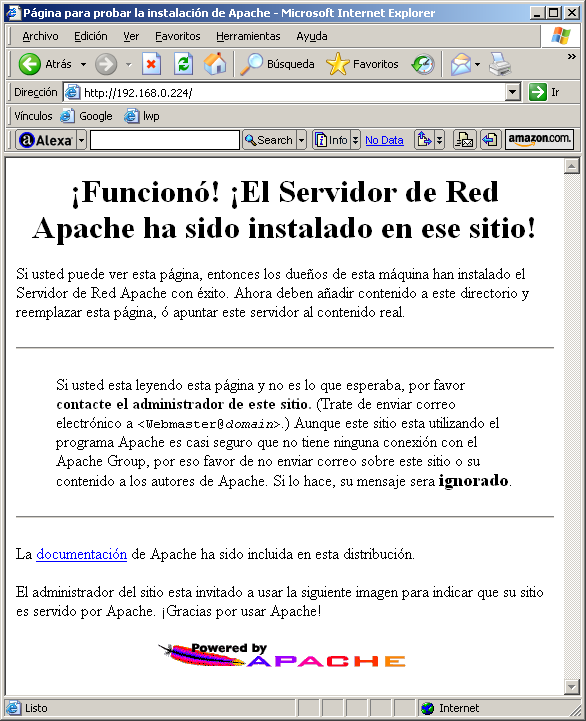Click the scrollbar down arrow

pyautogui.click(x=571, y=687)
